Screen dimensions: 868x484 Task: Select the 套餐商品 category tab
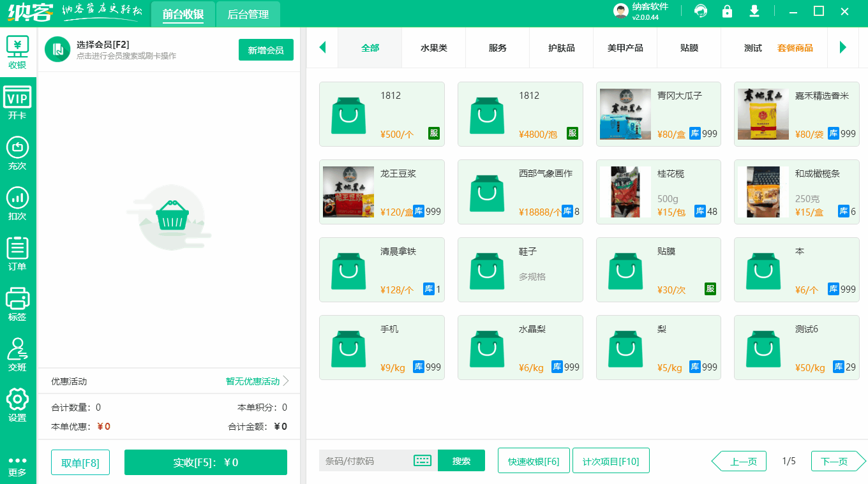click(795, 47)
